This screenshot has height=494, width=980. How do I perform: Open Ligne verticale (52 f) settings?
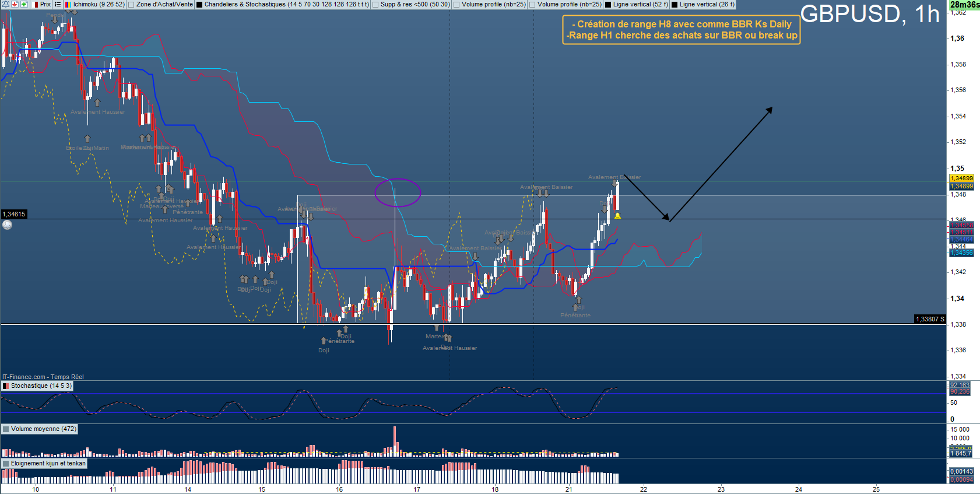point(641,4)
